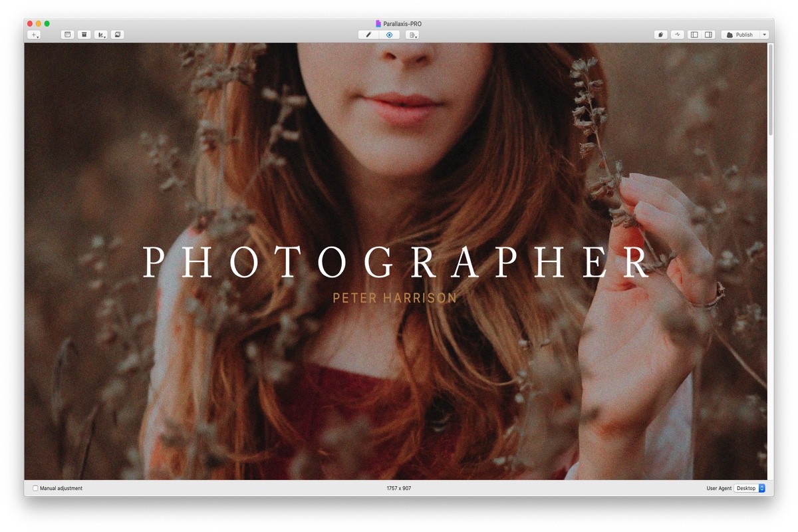
Task: Open the Add (+) item menu
Action: click(34, 35)
